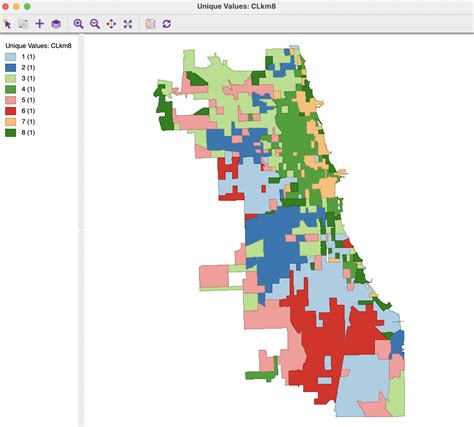Click the refresh map icon

pos(167,24)
